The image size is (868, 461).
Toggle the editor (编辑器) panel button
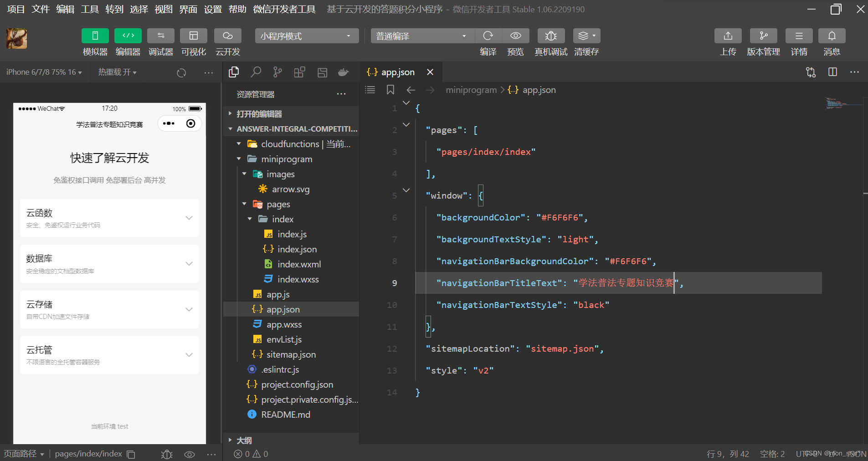[x=128, y=36]
